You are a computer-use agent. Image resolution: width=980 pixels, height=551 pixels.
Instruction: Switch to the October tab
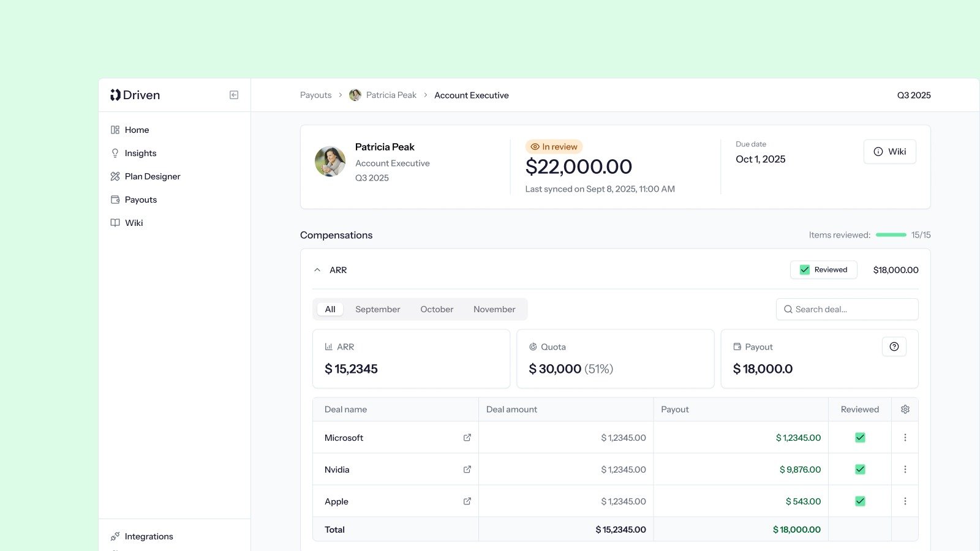pos(436,309)
